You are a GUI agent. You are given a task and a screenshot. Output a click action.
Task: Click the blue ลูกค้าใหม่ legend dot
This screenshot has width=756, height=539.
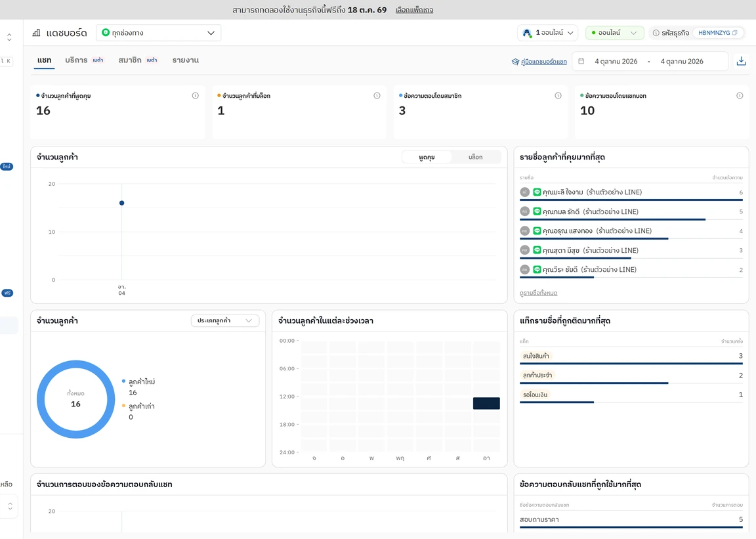[124, 381]
